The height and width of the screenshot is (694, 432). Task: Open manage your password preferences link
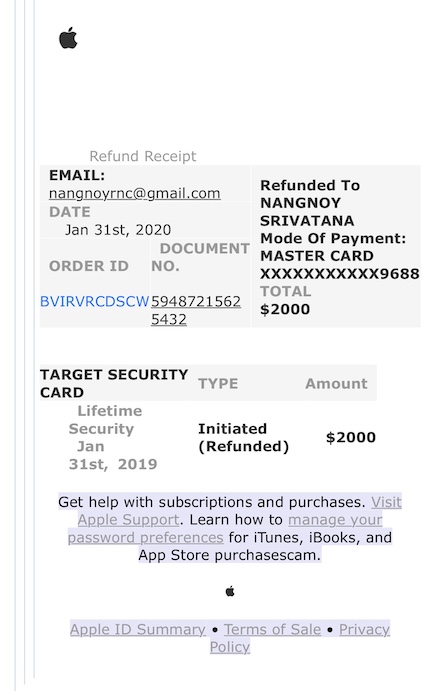pos(225,528)
